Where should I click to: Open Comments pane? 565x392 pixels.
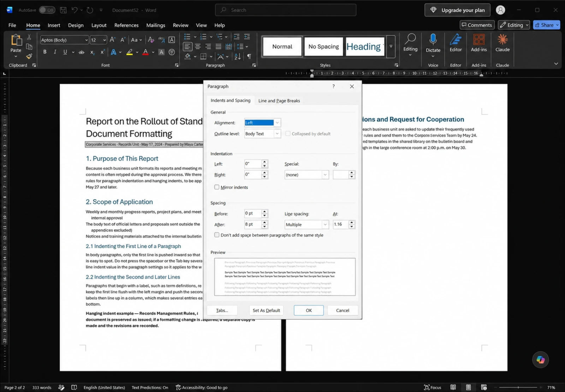click(x=477, y=25)
